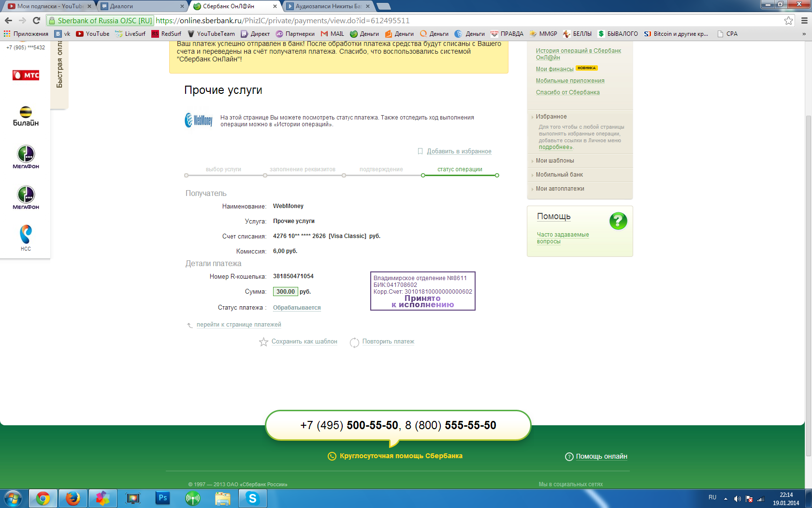Show hidden system tray icons

(x=725, y=499)
